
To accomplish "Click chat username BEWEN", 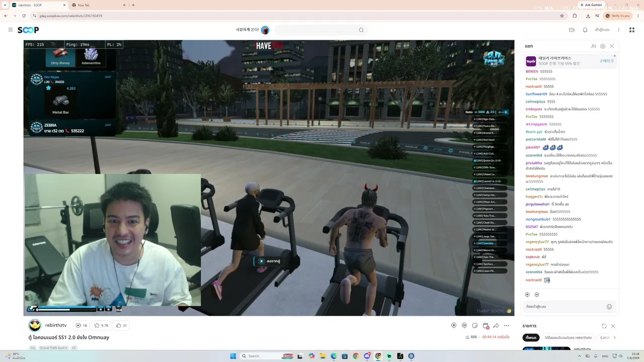I will coord(532,71).
